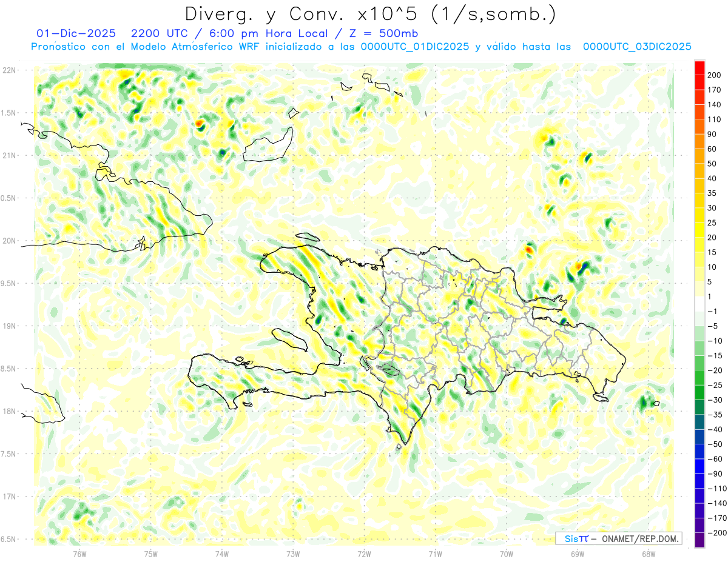Click the latitude label "9.5N"

coord(8,283)
